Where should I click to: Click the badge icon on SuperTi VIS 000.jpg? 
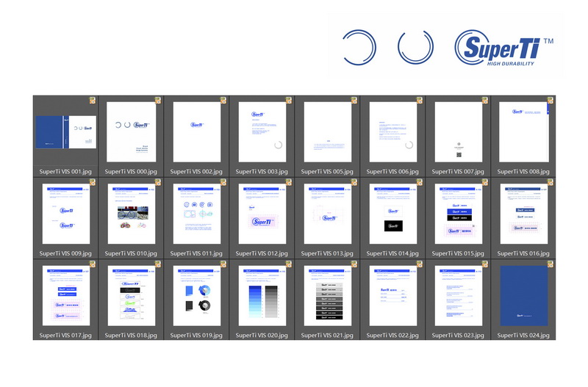(x=158, y=100)
